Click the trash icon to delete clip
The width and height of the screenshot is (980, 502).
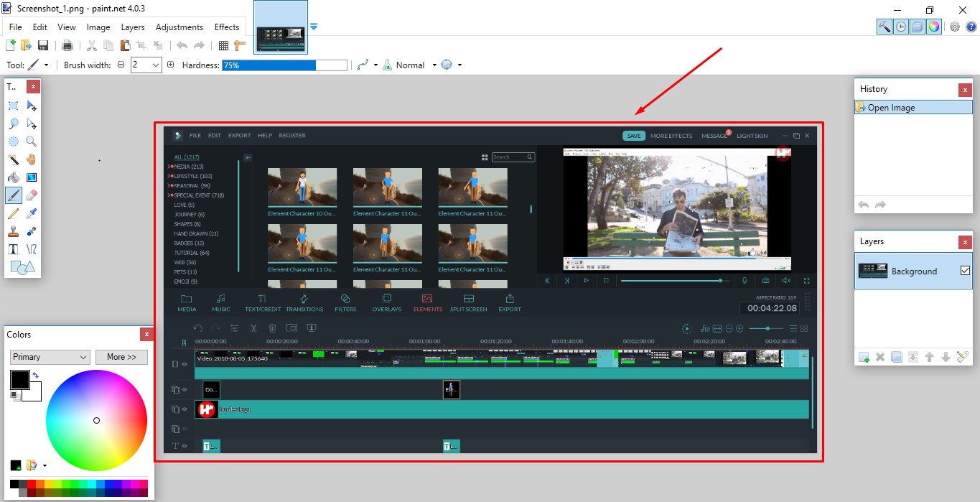pos(273,328)
